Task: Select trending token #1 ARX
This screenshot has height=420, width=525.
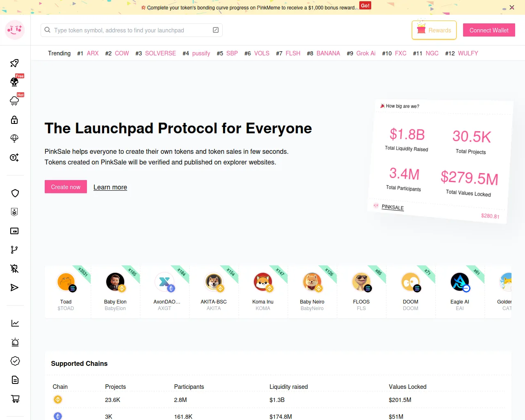Action: [x=93, y=53]
